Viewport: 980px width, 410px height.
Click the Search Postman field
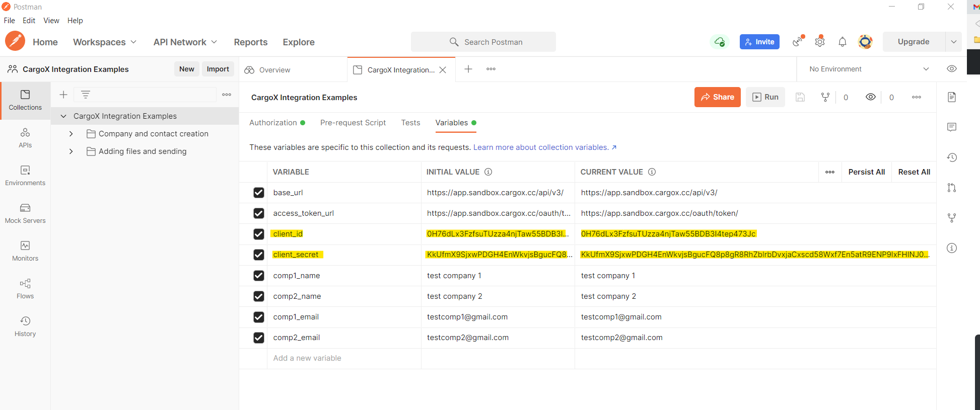coord(483,42)
